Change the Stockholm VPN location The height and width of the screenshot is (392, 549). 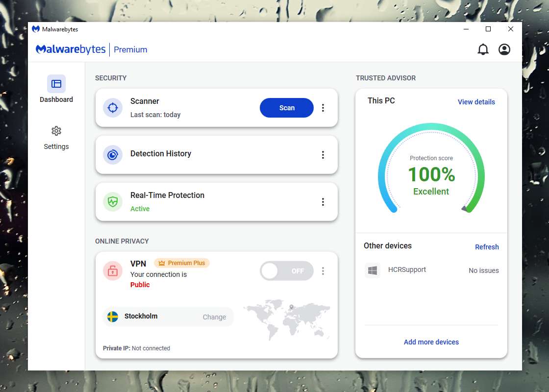click(x=214, y=317)
